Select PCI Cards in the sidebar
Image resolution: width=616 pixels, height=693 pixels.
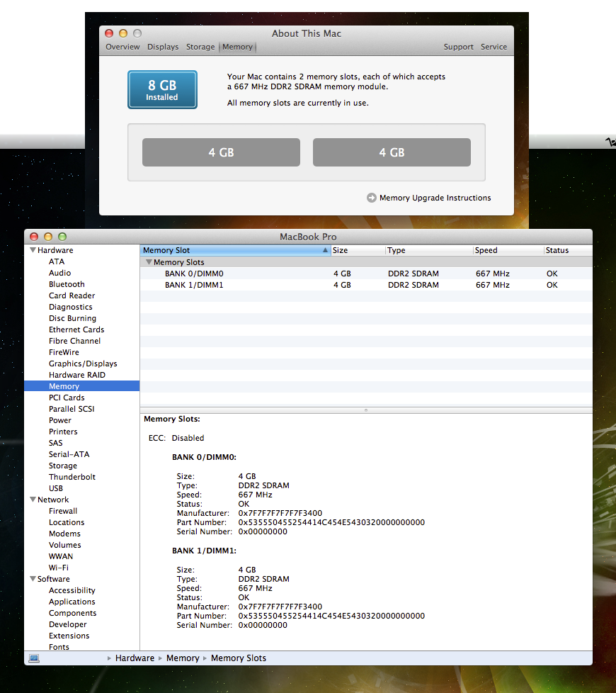pos(67,398)
